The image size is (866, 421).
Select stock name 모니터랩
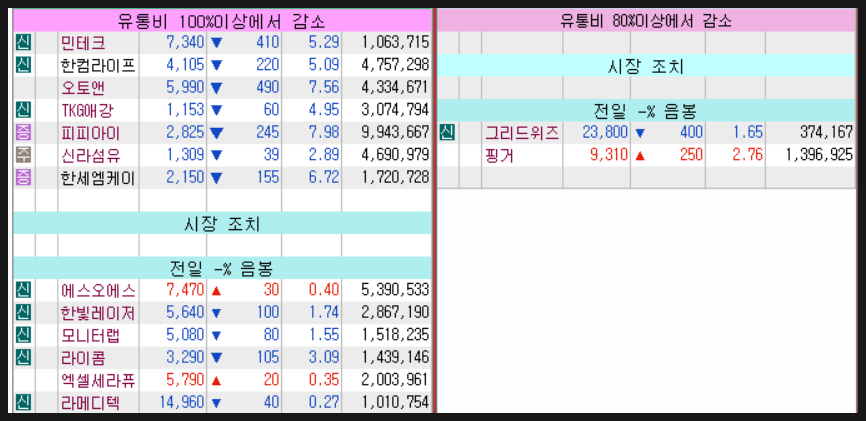coord(91,335)
